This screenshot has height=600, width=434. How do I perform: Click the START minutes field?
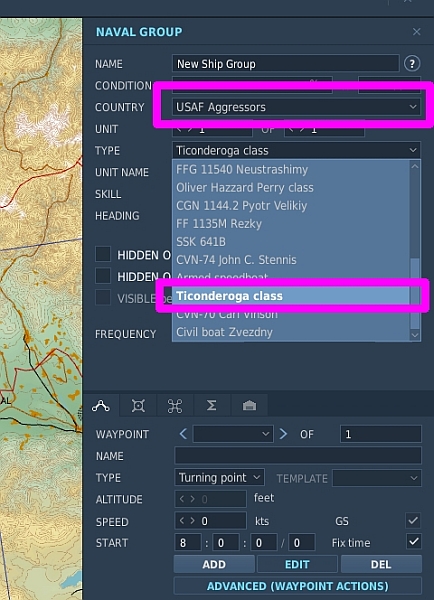tap(226, 543)
